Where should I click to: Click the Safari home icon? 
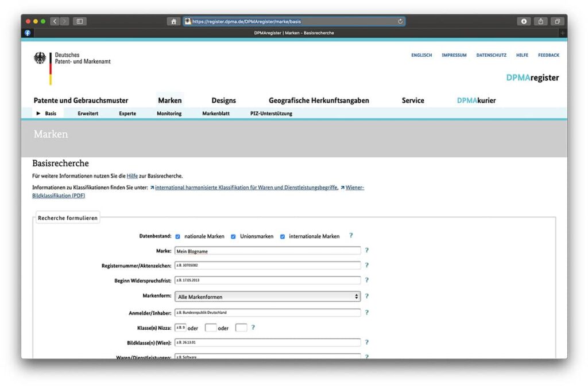coord(173,21)
